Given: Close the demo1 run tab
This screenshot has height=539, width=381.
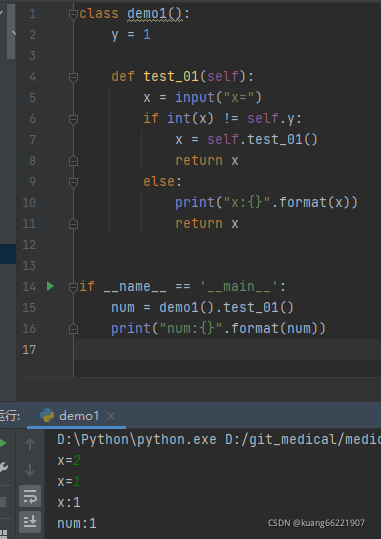Looking at the screenshot, I should (x=111, y=416).
